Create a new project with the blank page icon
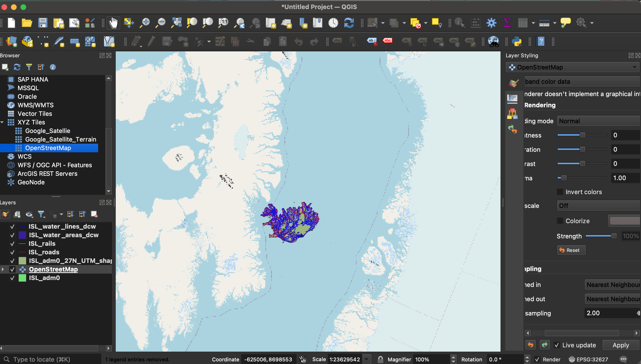 [11, 23]
